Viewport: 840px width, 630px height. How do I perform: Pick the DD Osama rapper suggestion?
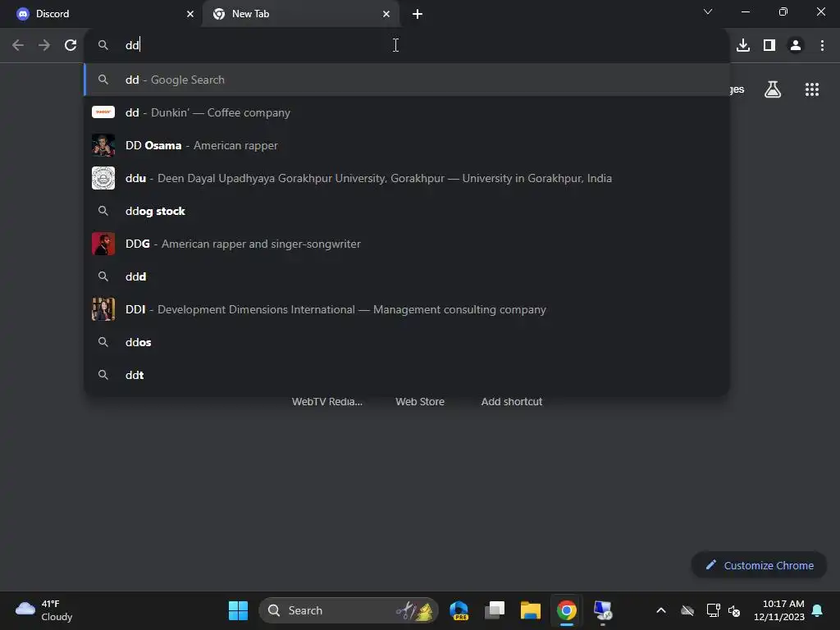[x=407, y=145]
